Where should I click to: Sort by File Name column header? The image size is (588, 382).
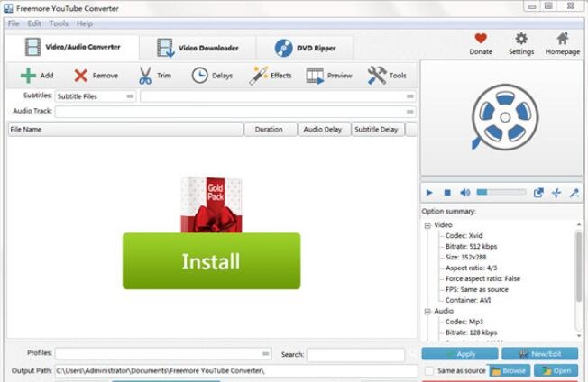pyautogui.click(x=125, y=130)
